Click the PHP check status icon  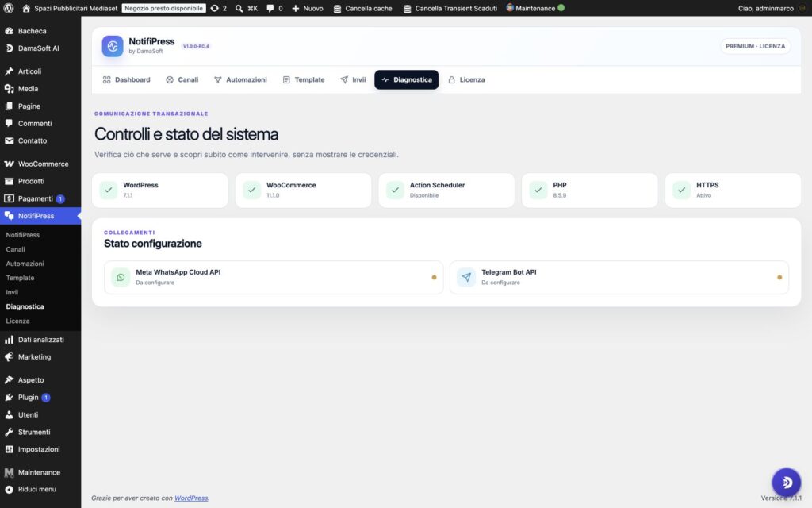point(538,190)
